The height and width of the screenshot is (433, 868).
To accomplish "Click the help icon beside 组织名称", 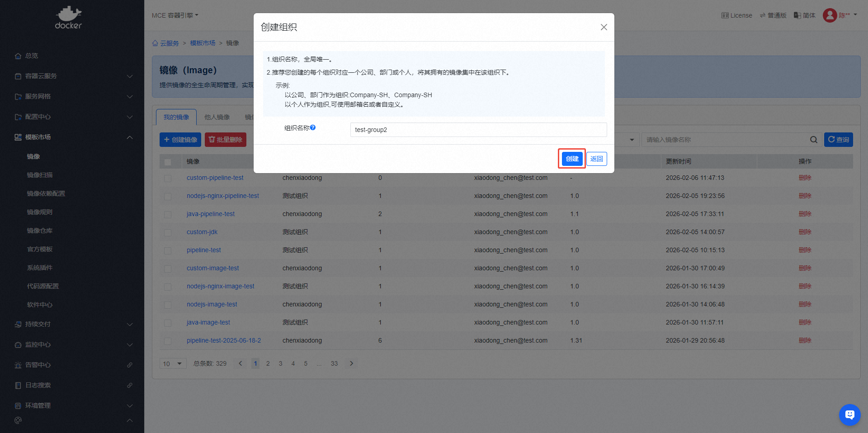I will point(313,127).
